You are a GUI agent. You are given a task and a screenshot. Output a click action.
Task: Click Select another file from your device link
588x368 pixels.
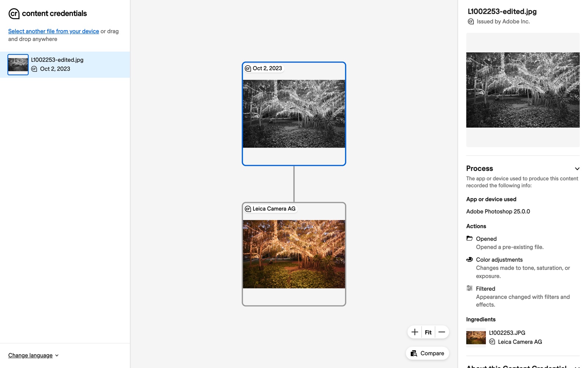[54, 31]
